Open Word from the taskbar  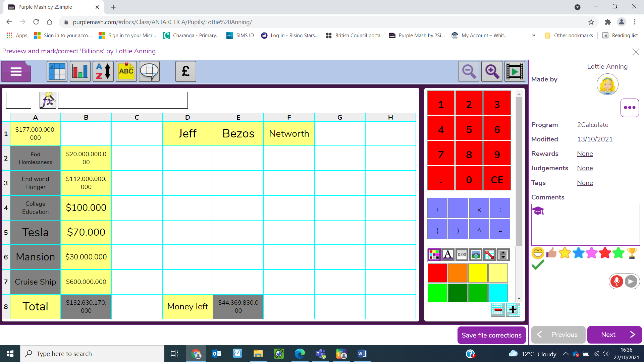[x=362, y=354]
